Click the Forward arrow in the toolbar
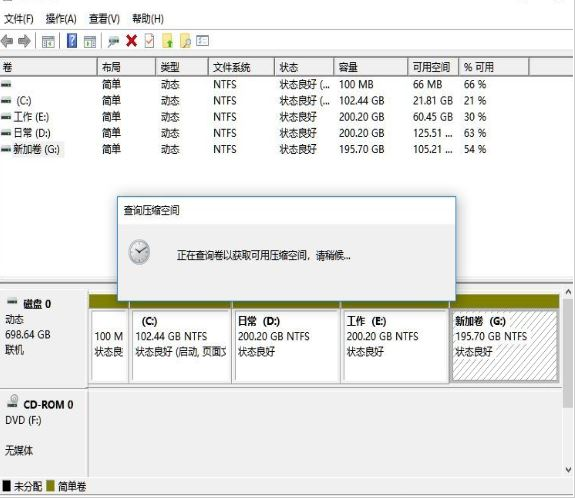Image resolution: width=579 pixels, height=500 pixels. [24, 41]
